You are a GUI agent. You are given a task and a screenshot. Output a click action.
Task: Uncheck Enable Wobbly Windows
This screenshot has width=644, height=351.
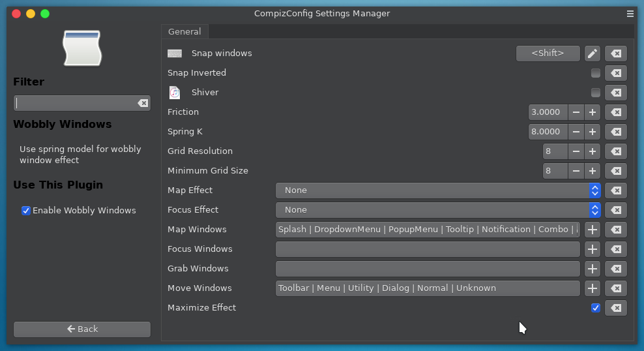(x=26, y=211)
